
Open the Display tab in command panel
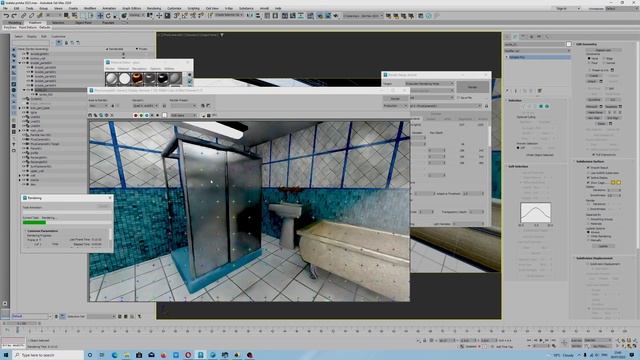coord(539,36)
